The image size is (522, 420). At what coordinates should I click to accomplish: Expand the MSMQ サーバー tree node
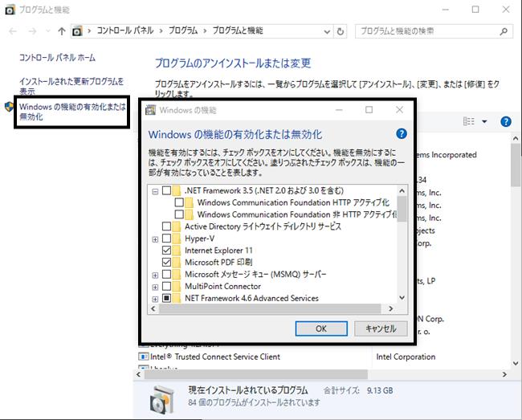155,275
